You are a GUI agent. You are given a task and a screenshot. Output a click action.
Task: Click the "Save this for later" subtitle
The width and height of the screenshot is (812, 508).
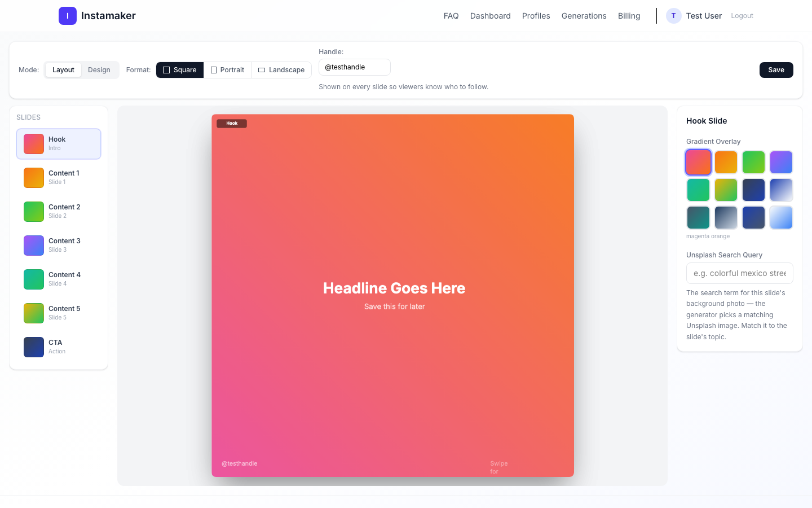pos(395,306)
